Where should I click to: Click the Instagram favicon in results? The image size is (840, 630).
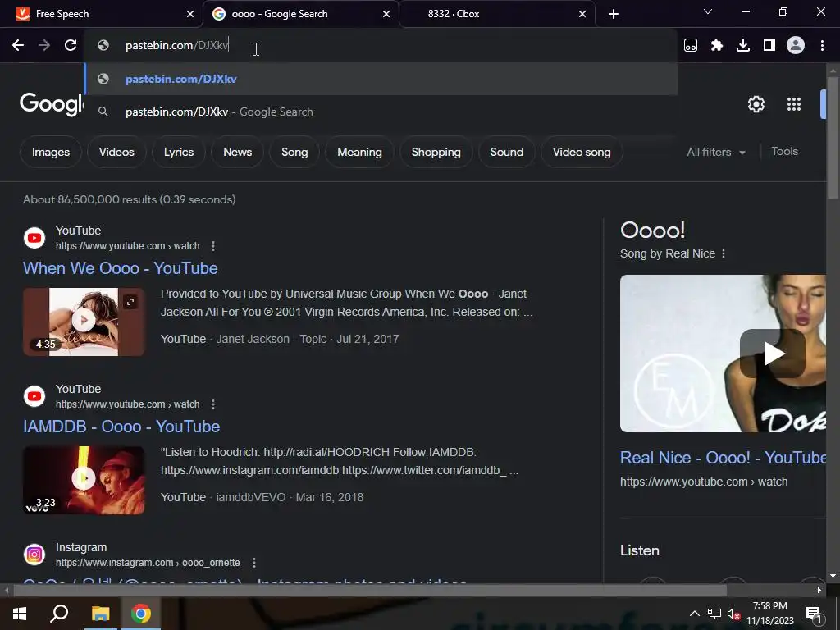pyautogui.click(x=34, y=555)
